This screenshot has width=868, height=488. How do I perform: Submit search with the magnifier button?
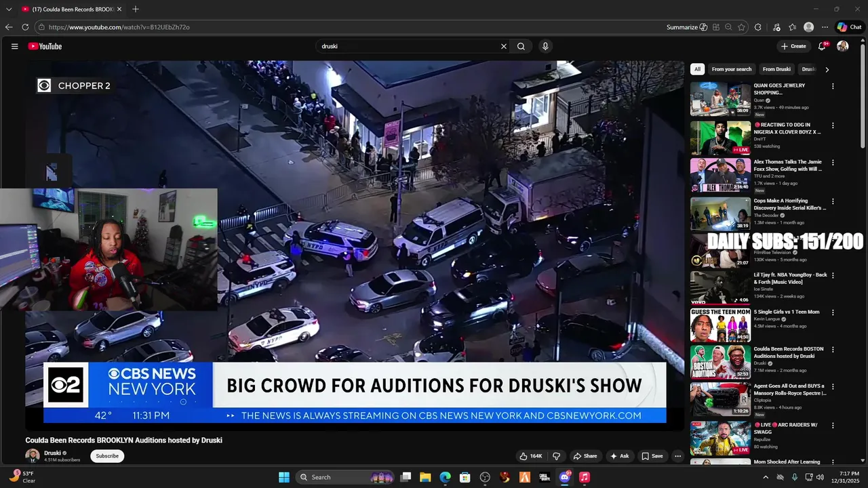point(521,46)
